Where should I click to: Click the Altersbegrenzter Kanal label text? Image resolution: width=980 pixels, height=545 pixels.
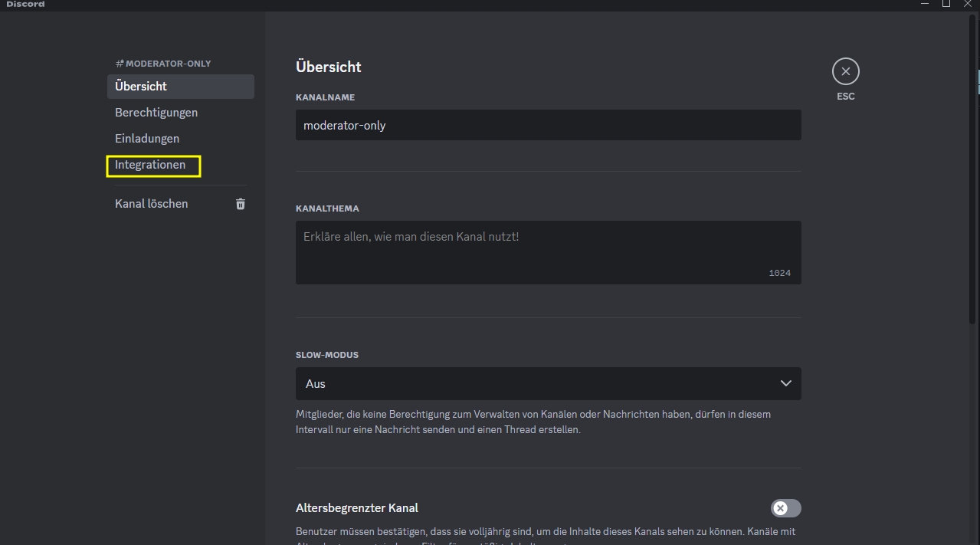(357, 508)
